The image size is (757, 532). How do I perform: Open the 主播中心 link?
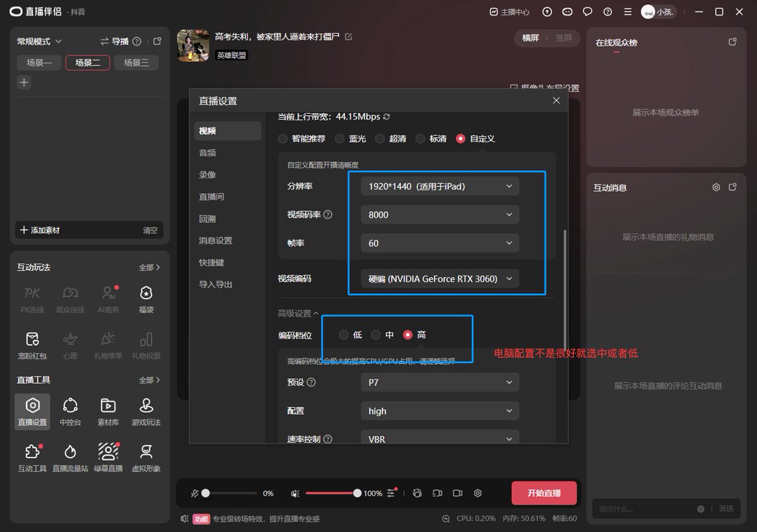pos(510,12)
